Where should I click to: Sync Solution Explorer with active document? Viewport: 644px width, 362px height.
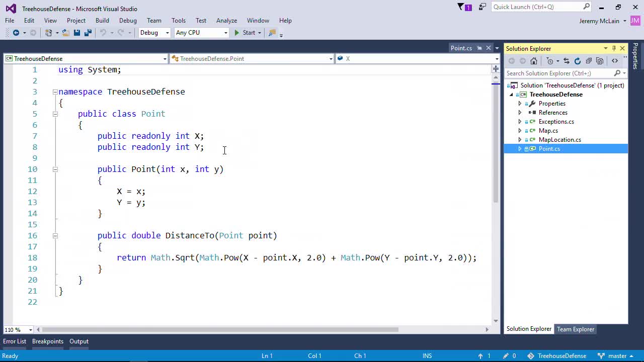click(567, 61)
